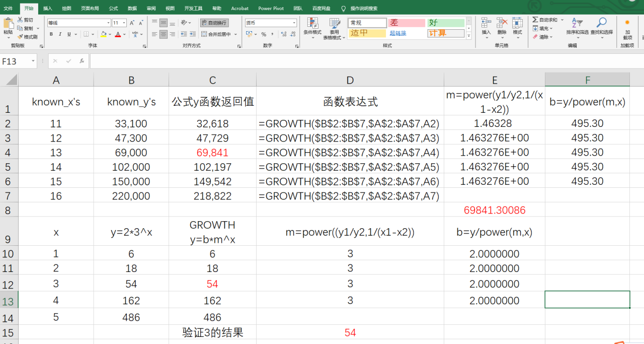Toggle align text right
This screenshot has height=344, width=644.
coord(173,34)
